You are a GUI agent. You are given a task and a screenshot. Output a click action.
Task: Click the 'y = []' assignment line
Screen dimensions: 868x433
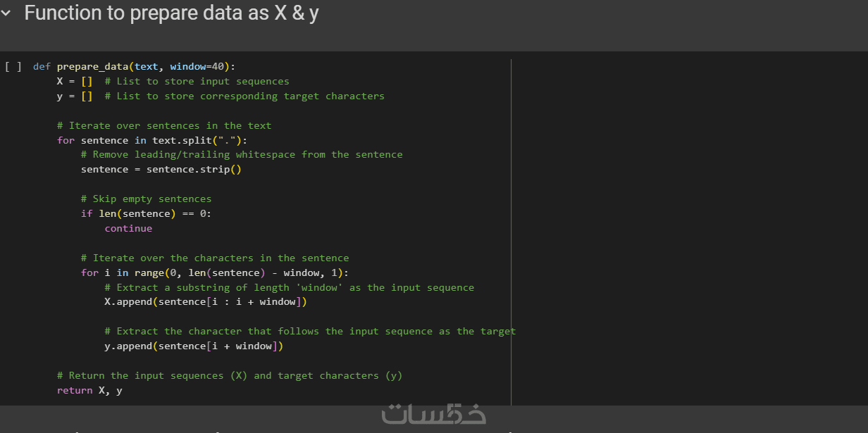coord(75,96)
